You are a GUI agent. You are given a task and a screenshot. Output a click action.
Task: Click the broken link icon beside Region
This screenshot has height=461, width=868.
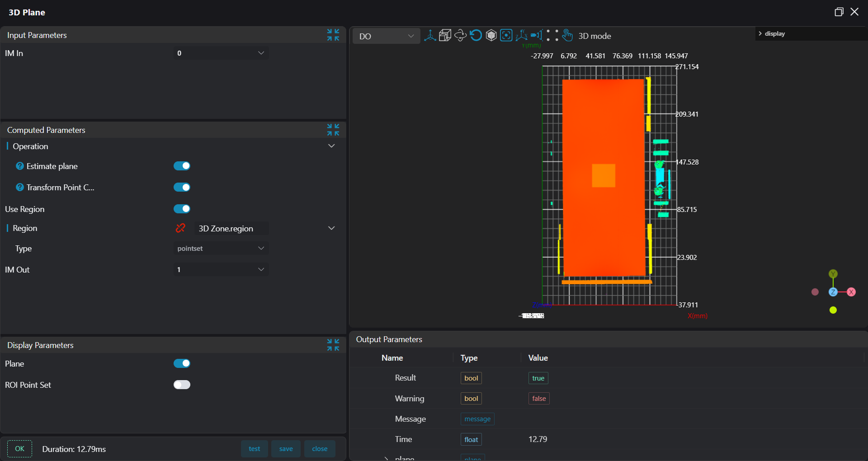(x=180, y=228)
